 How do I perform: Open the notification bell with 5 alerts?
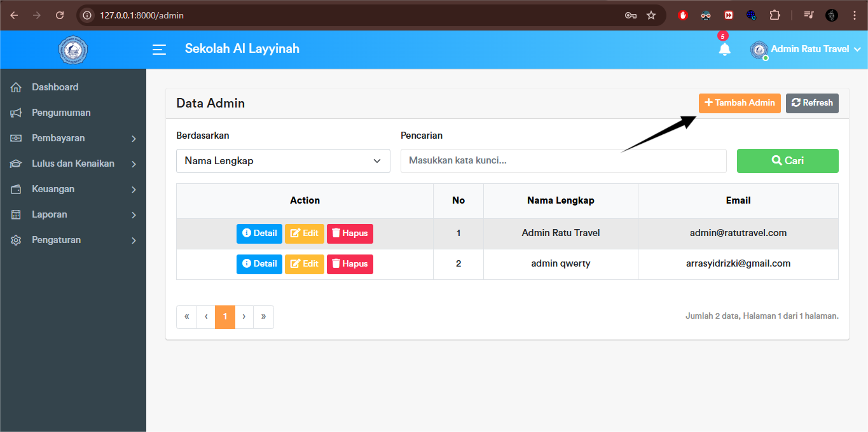point(724,49)
